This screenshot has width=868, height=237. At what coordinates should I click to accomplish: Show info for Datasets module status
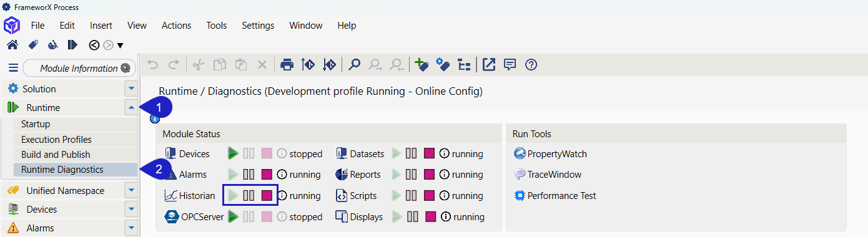click(445, 153)
